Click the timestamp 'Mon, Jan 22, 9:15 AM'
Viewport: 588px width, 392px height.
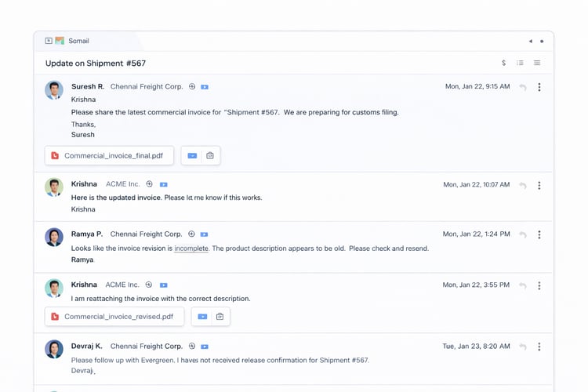click(477, 86)
